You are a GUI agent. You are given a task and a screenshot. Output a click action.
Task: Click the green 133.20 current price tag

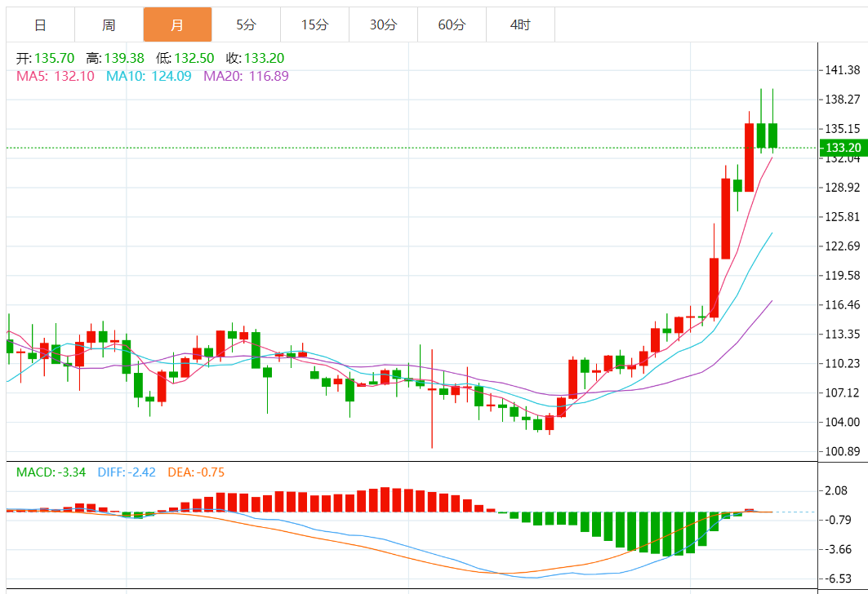[x=843, y=148]
